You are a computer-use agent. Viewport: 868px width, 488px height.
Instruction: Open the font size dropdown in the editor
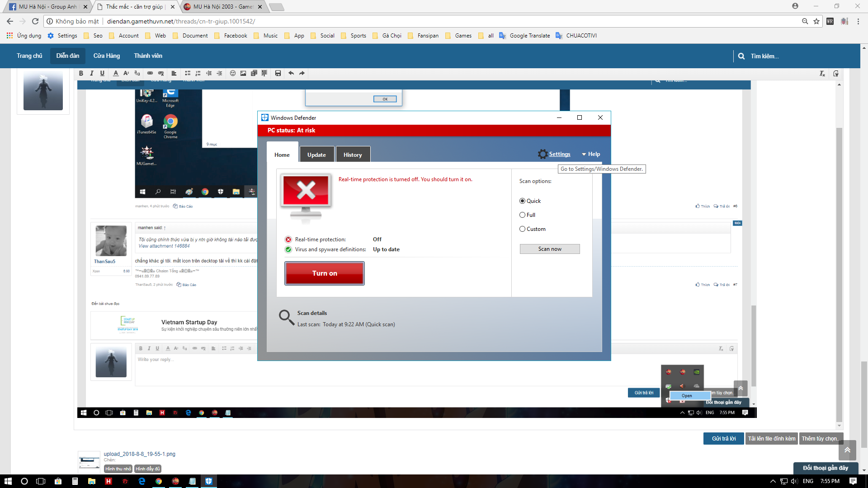(126, 73)
